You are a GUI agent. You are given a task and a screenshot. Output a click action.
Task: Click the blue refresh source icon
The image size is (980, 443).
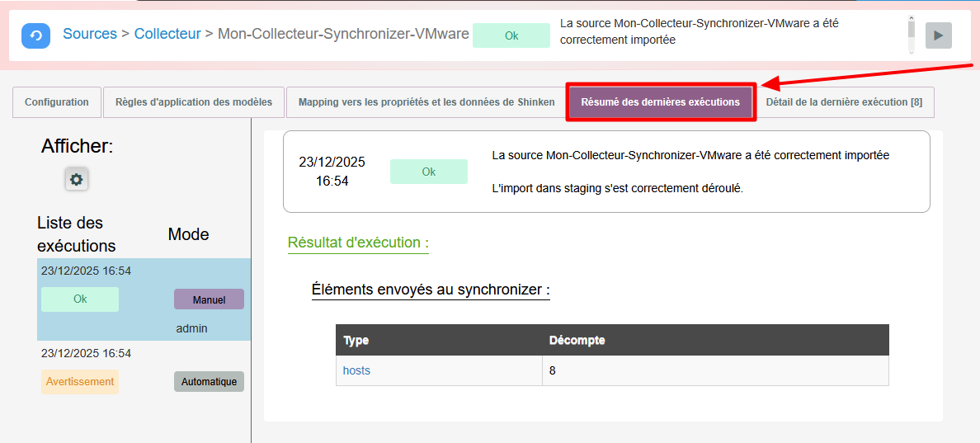point(35,35)
